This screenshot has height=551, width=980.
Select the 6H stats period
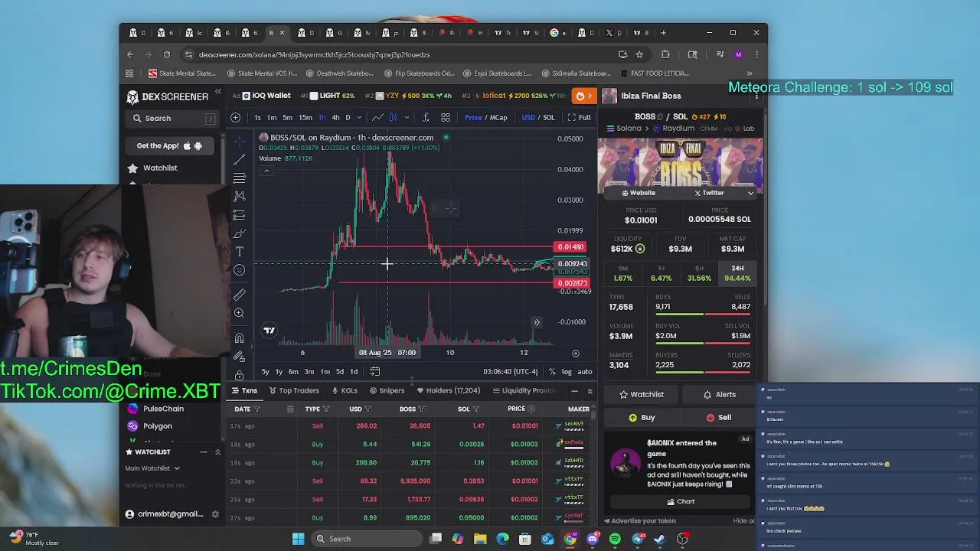pos(699,273)
